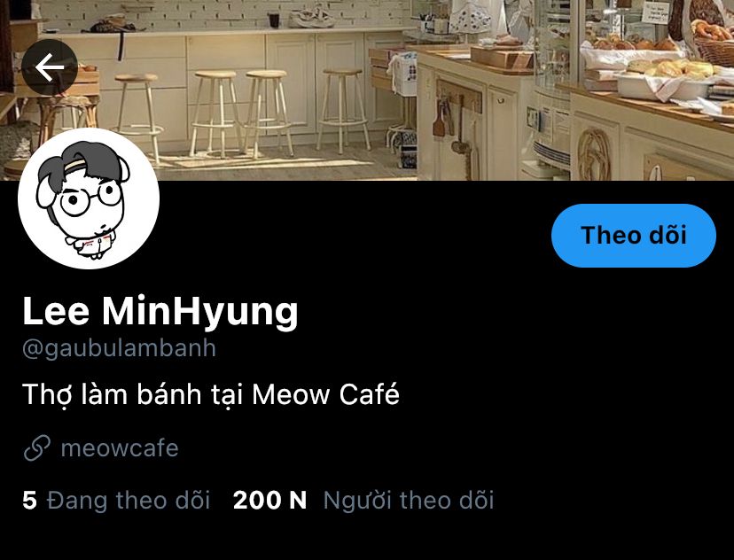Click the number 5 following count
This screenshot has width=734, height=560.
click(29, 500)
